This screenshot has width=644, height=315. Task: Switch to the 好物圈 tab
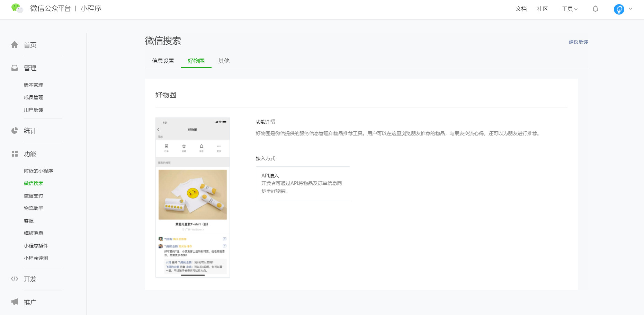coord(196,61)
